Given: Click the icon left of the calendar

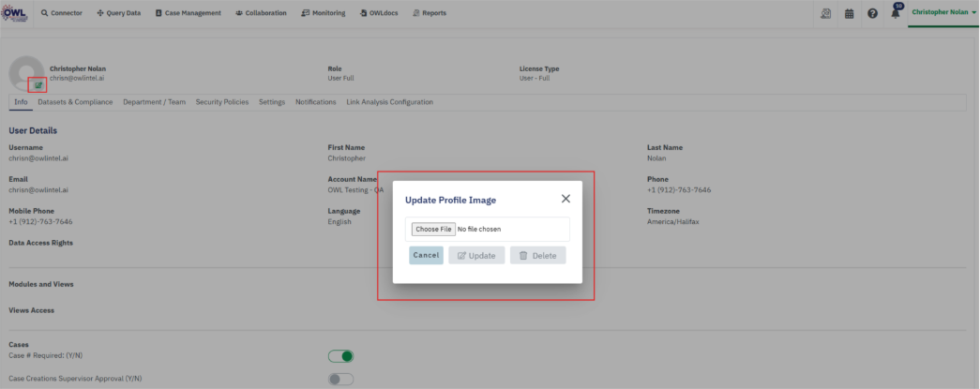Looking at the screenshot, I should tap(826, 13).
